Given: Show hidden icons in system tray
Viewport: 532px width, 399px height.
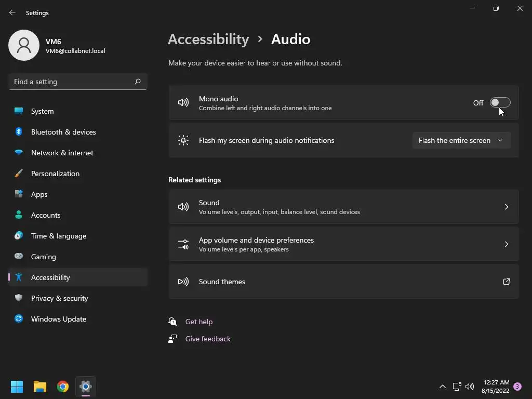Looking at the screenshot, I should tap(443, 387).
